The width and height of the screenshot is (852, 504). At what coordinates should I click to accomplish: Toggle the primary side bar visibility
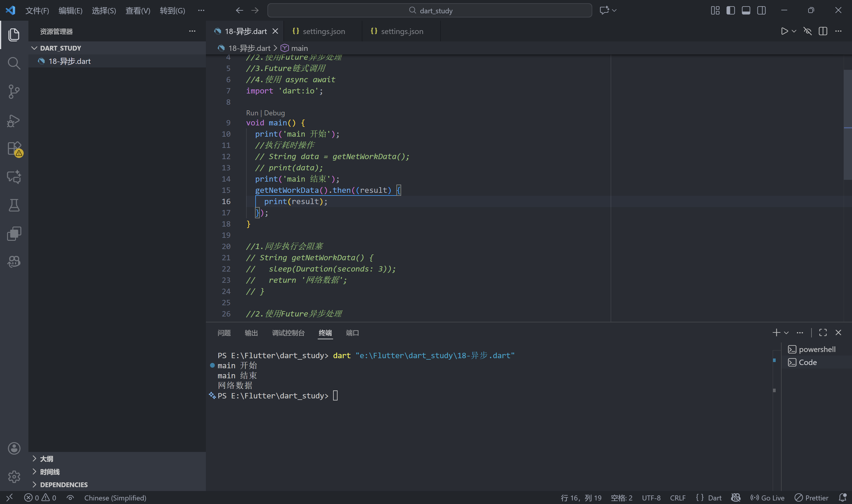[730, 11]
